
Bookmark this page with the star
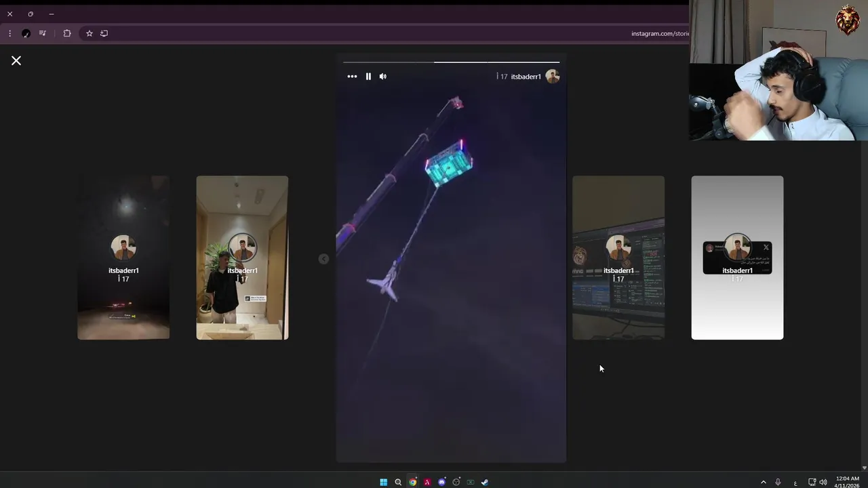point(89,33)
